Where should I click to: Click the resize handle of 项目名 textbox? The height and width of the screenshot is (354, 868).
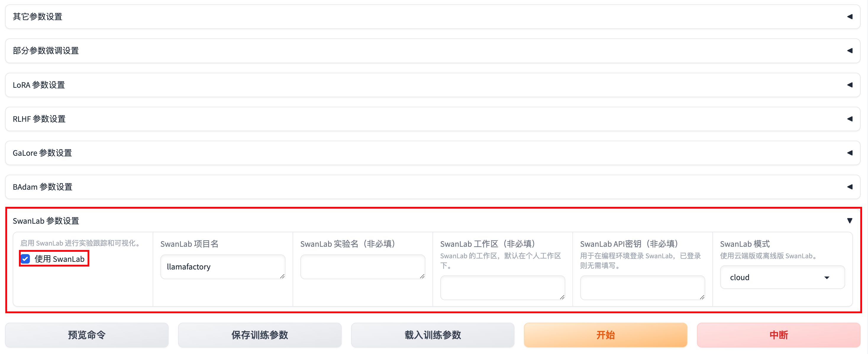282,276
